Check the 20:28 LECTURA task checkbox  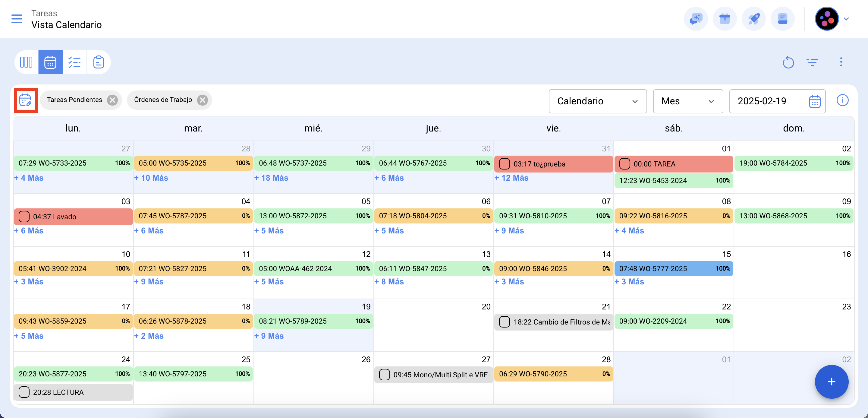click(24, 392)
